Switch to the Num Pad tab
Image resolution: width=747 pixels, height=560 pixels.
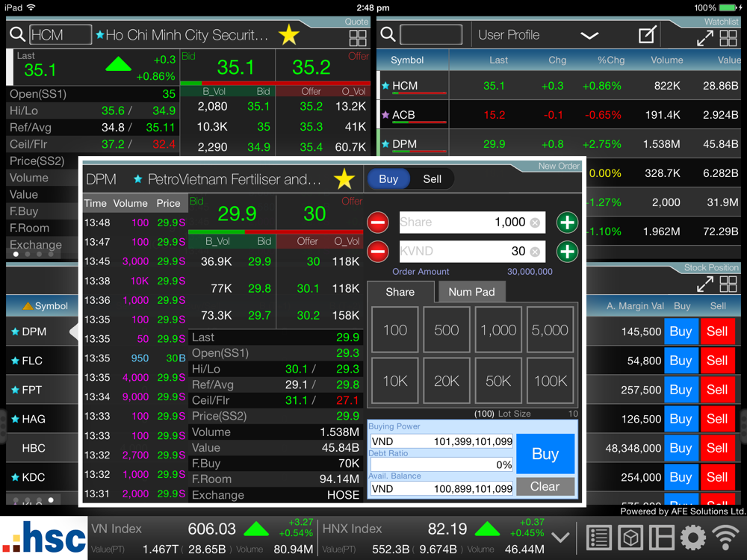tap(471, 292)
